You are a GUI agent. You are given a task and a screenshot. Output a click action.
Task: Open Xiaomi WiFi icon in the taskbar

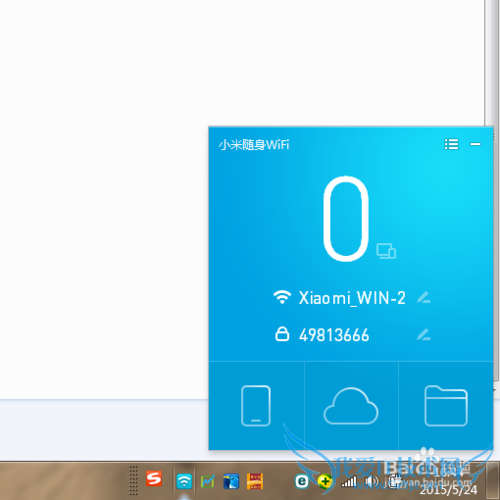184,481
